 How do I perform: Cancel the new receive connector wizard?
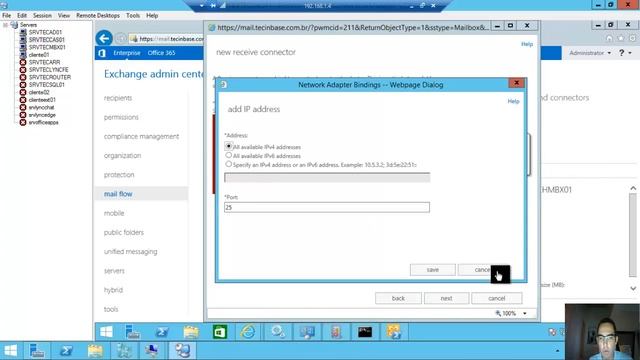[x=497, y=298]
